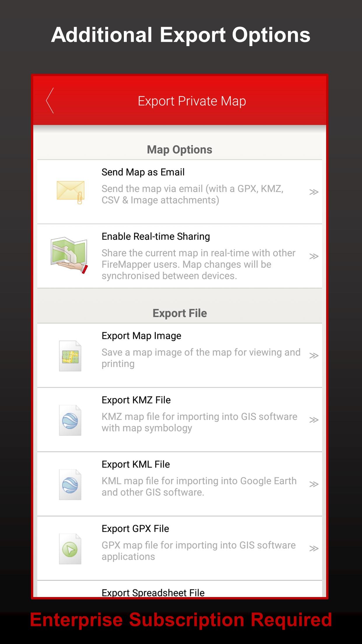Choose the Export KML File title
The height and width of the screenshot is (644, 362).
click(136, 464)
